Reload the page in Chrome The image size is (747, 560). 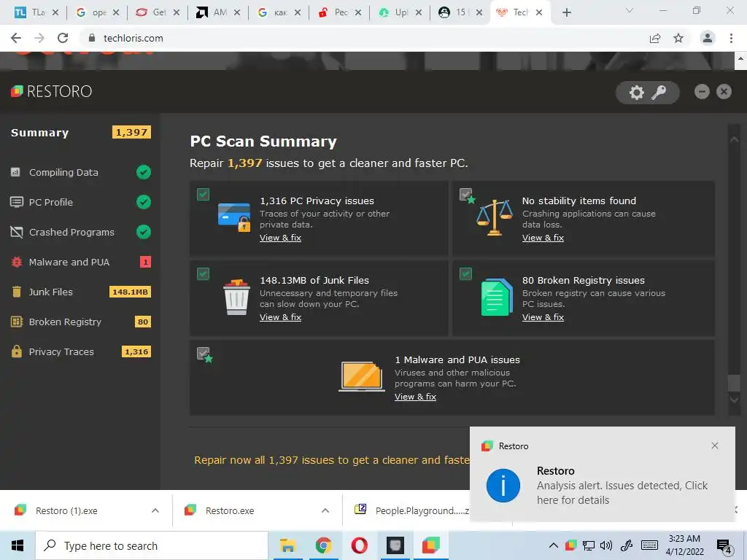(x=63, y=38)
